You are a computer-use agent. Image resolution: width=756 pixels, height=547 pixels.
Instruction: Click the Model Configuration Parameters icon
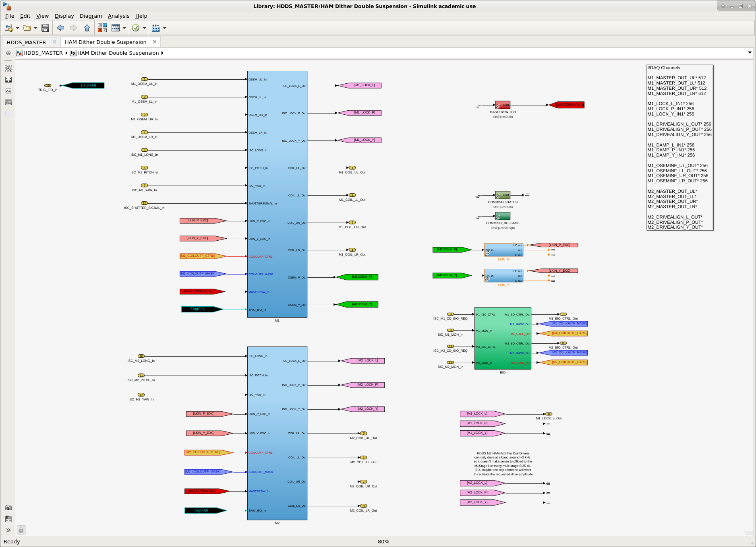click(116, 28)
